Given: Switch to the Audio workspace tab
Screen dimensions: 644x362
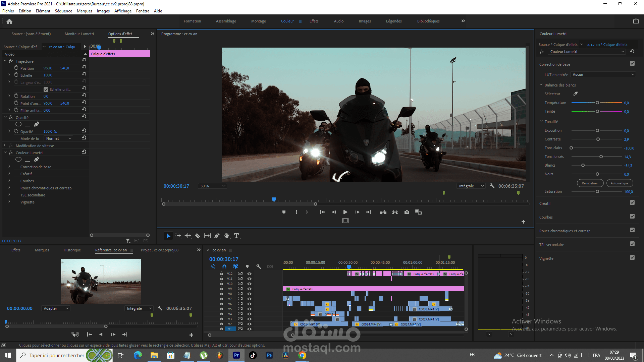Looking at the screenshot, I should (338, 21).
